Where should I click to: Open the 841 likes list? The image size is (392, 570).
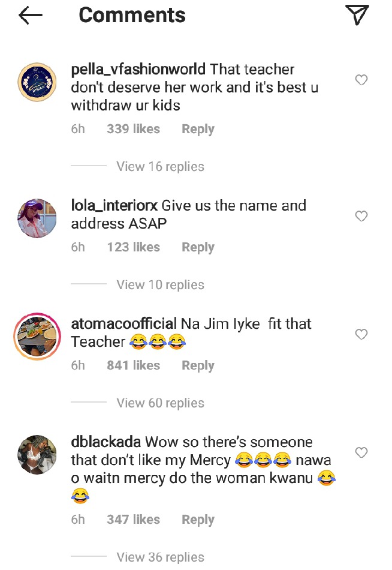click(x=133, y=365)
